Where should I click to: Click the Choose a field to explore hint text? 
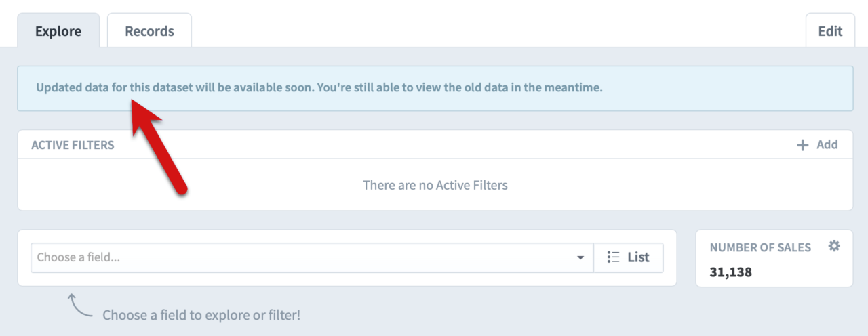coord(201,315)
